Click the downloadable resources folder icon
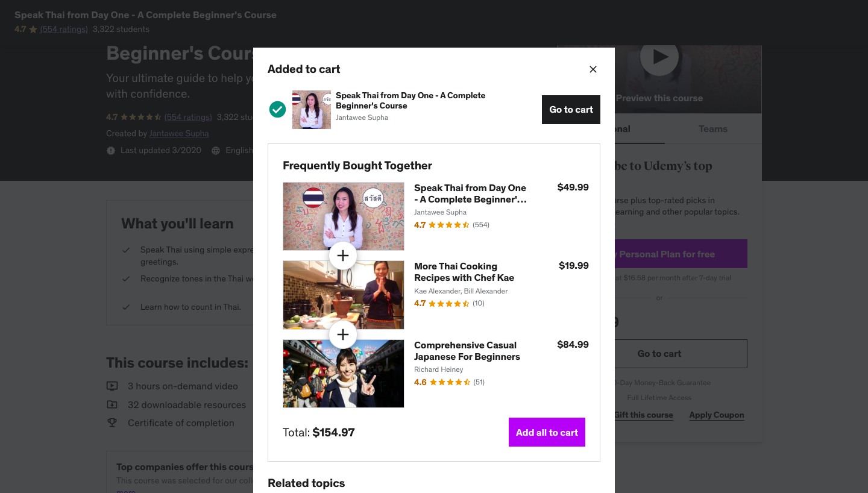Viewport: 868px width, 493px height. pos(112,404)
